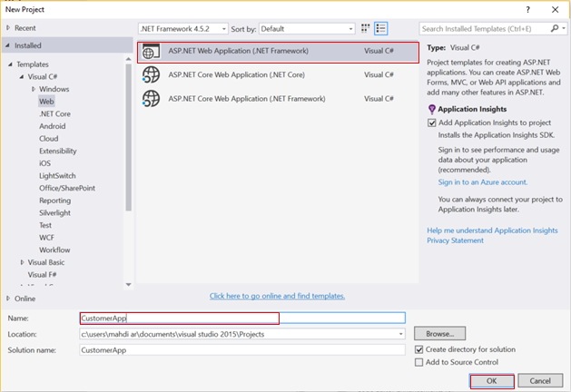571x392 pixels.
Task: Select the Web template category
Action: tap(46, 102)
